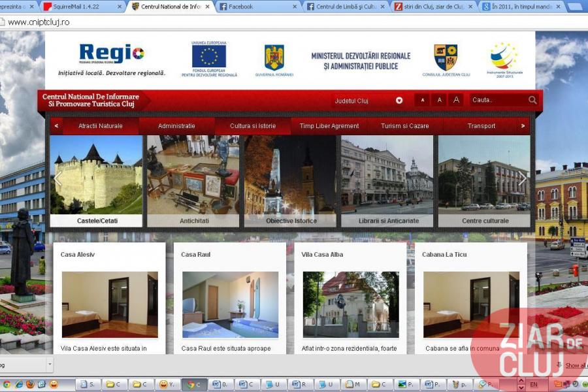Viewport: 588px width, 392px height.
Task: Open Timp Liber Agrement menu
Action: click(x=329, y=126)
